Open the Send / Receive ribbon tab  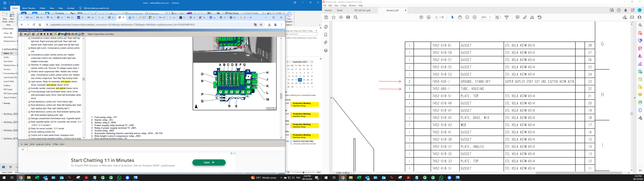[x=29, y=8]
